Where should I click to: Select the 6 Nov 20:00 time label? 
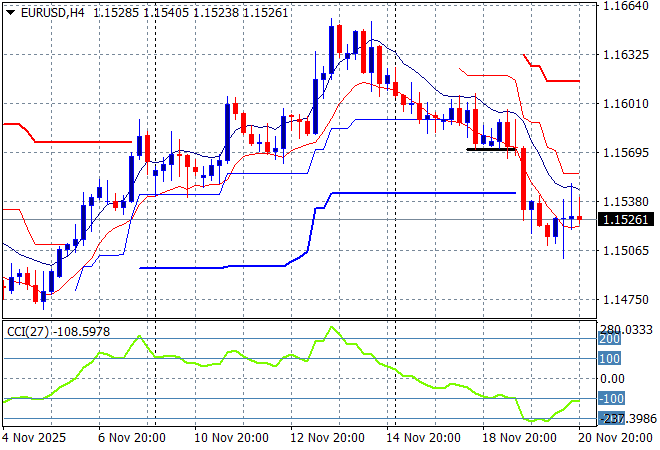[x=132, y=438]
